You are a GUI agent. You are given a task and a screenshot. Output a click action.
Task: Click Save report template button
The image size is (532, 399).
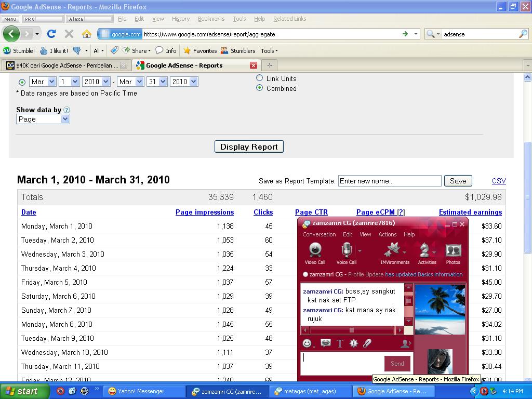click(x=458, y=181)
